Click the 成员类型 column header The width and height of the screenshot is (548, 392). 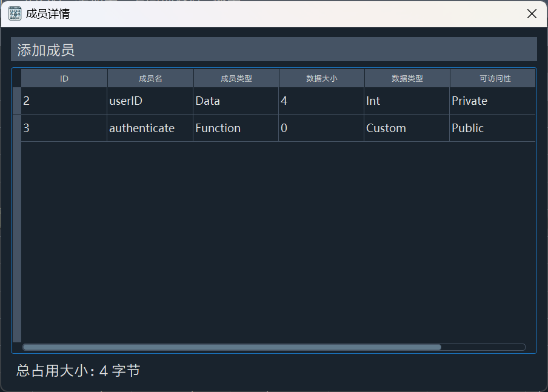(x=236, y=78)
